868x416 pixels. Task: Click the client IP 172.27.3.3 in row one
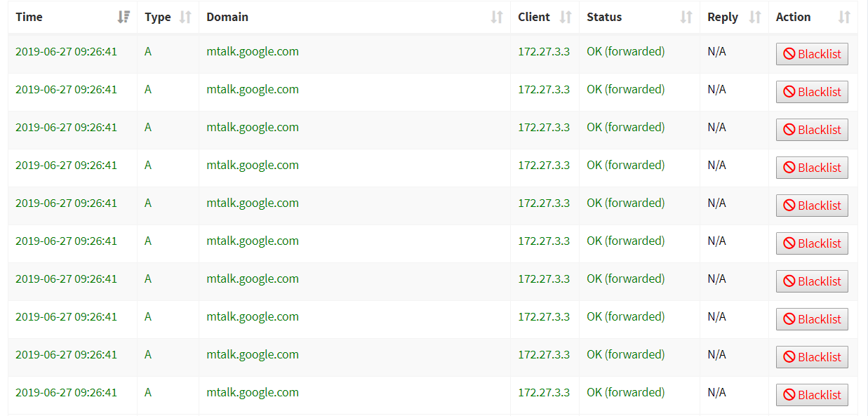tap(544, 51)
